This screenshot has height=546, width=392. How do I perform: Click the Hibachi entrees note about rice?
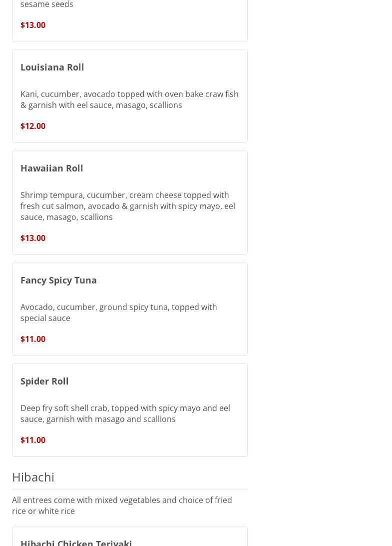122,505
